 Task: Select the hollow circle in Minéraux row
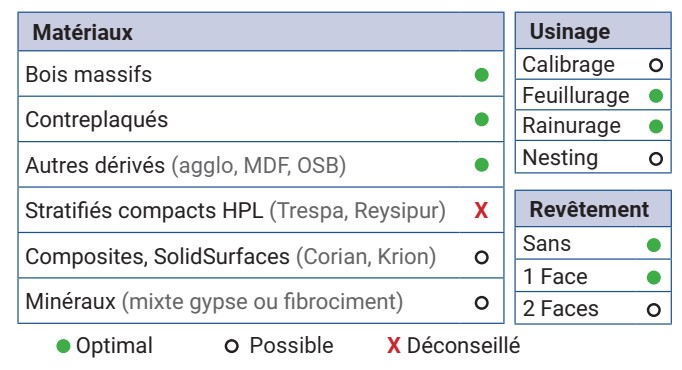pos(481,303)
